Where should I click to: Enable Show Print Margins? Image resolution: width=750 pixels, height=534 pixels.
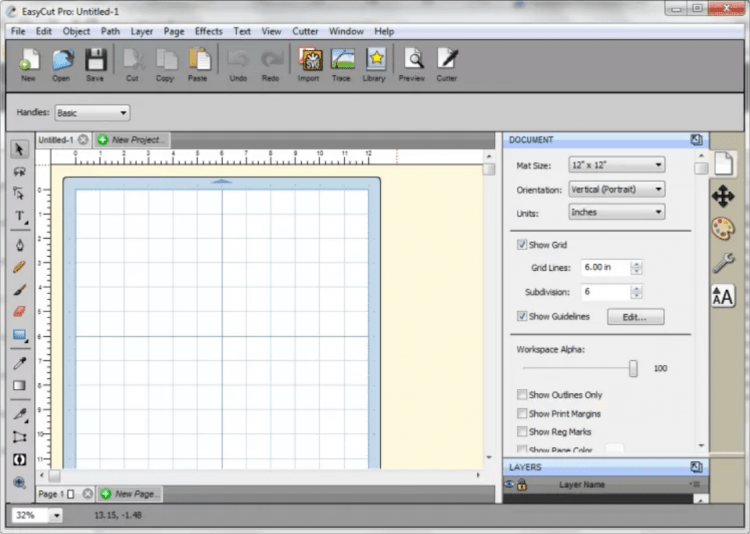(x=522, y=413)
